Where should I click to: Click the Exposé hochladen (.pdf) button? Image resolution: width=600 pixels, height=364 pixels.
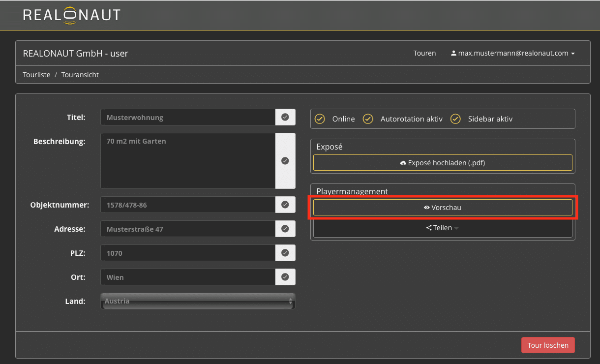pyautogui.click(x=443, y=163)
